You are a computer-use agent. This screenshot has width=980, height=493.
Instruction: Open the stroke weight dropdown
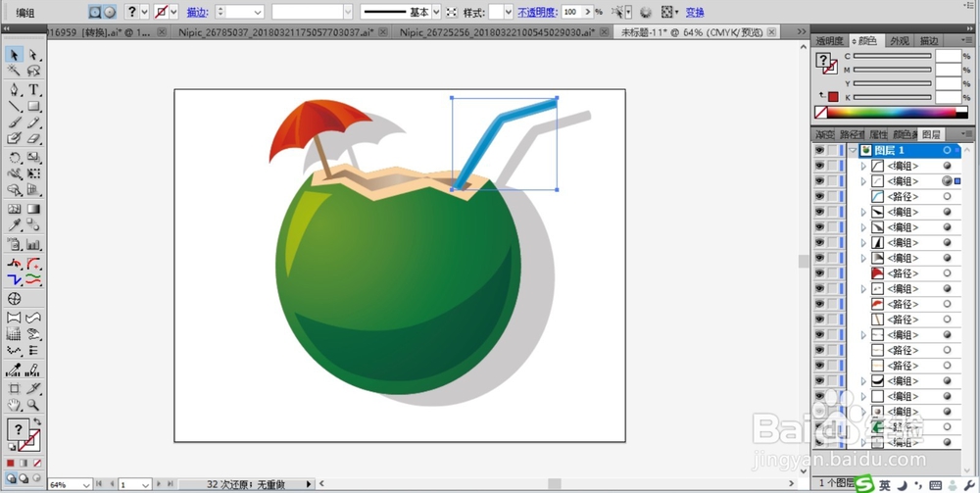point(258,12)
